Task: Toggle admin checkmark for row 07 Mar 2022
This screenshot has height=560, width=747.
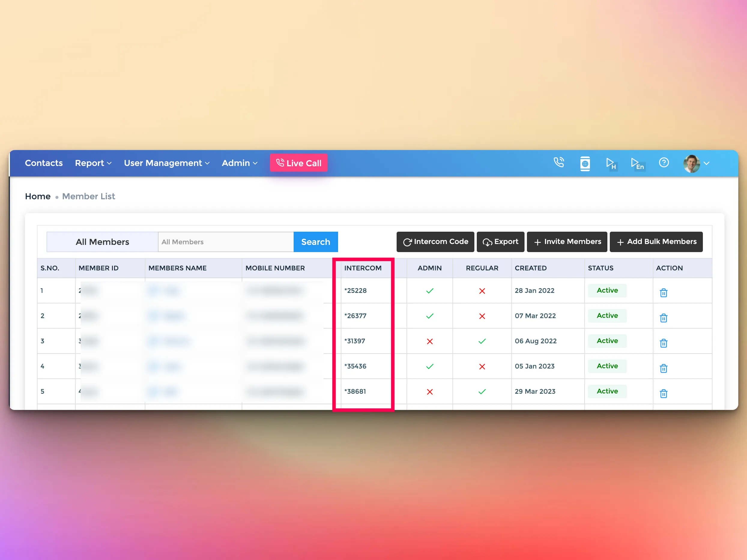Action: pos(430,316)
